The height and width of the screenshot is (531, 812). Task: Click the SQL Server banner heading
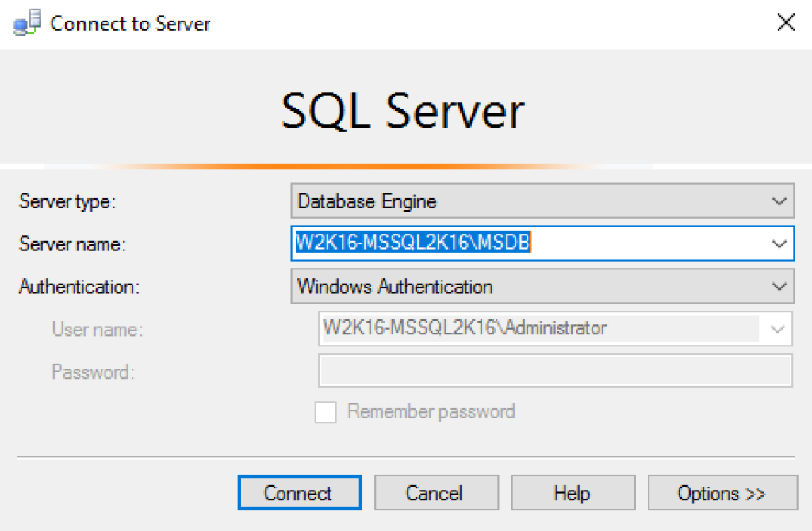point(403,111)
